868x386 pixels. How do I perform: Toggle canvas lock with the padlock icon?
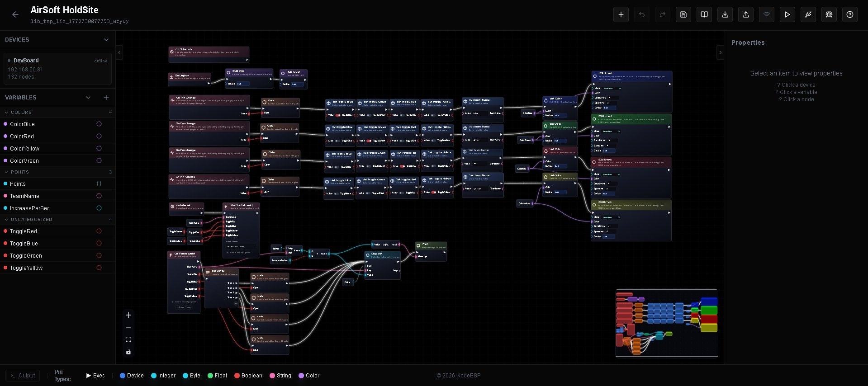[x=128, y=352]
